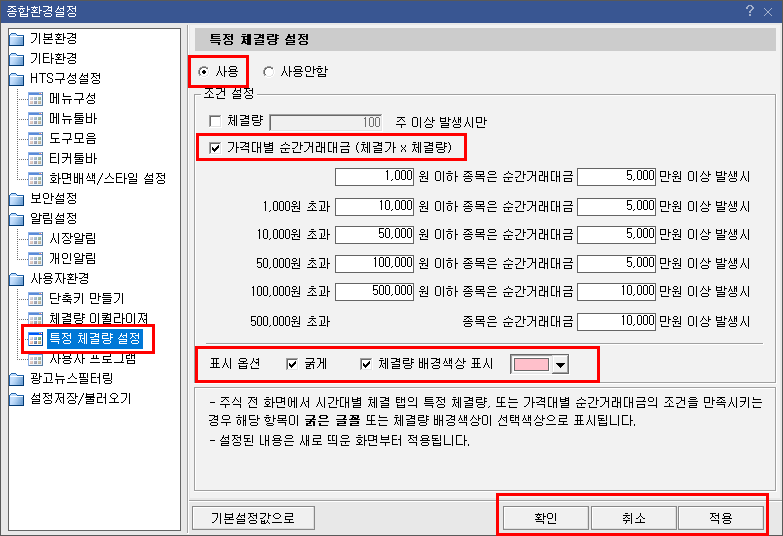
Task: Open the background color dropdown arrow
Action: 560,365
